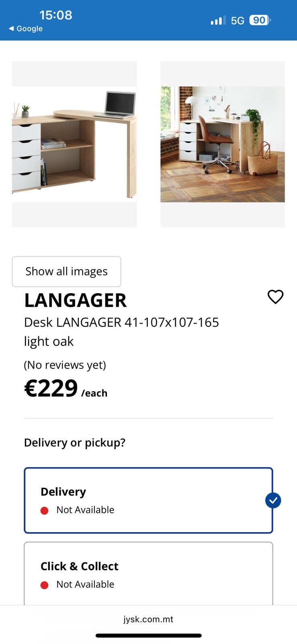Tap the battery indicator icon
Screen dimensions: 297x644
(260, 20)
